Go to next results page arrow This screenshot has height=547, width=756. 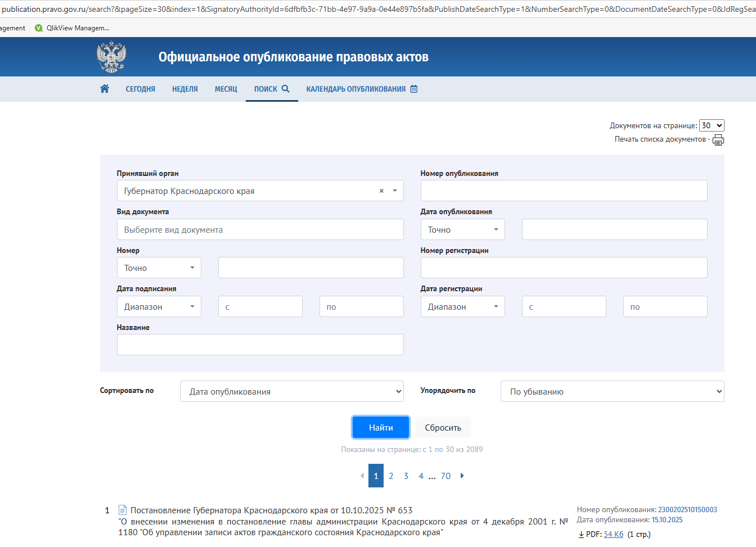click(x=462, y=476)
